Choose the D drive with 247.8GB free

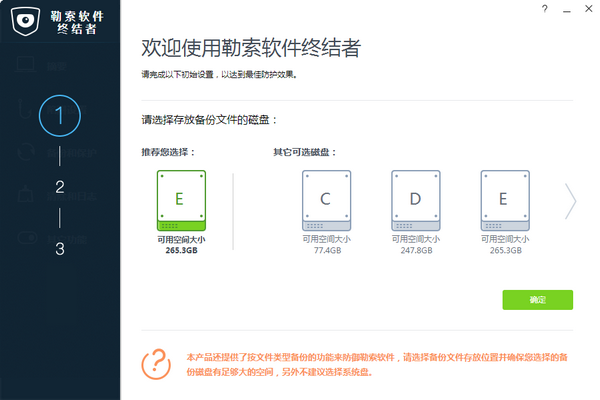tap(416, 201)
